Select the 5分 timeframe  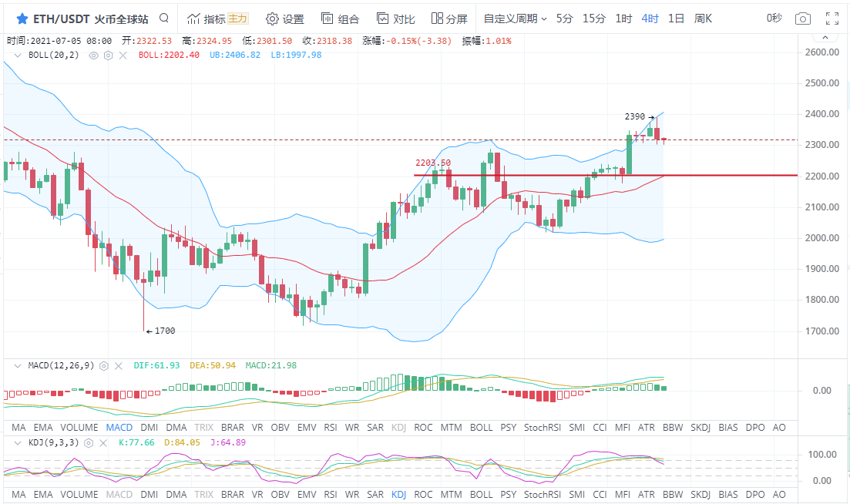coord(564,19)
